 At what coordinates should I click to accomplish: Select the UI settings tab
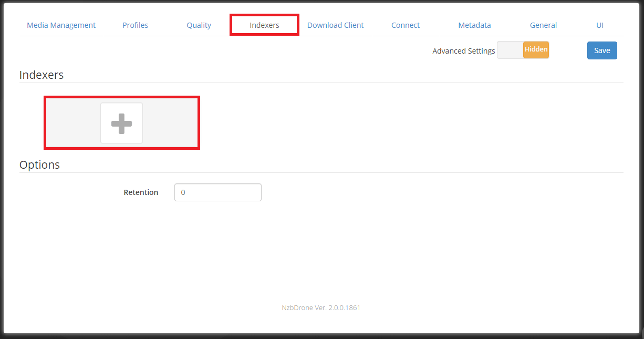click(600, 25)
